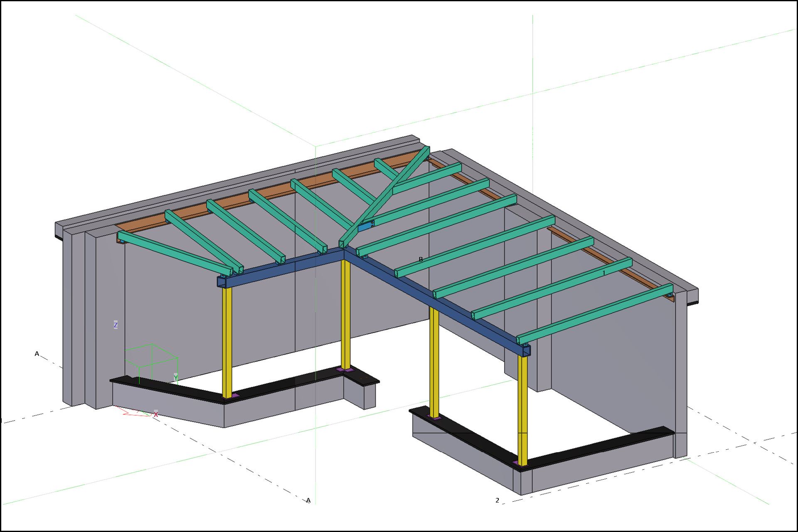Select the black sill plate on the right foundation's front
Image resolution: width=798 pixels, height=532 pixels.
click(x=465, y=438)
